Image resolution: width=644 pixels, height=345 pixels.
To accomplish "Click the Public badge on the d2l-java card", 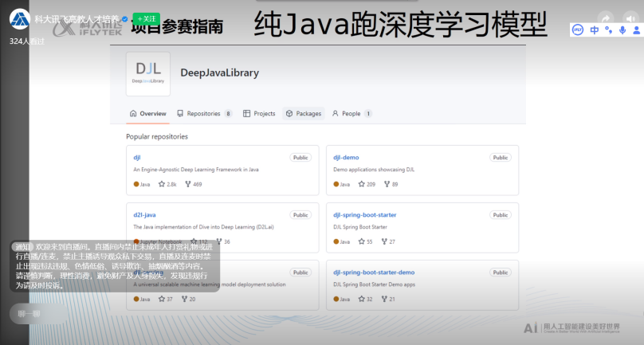I will (300, 215).
